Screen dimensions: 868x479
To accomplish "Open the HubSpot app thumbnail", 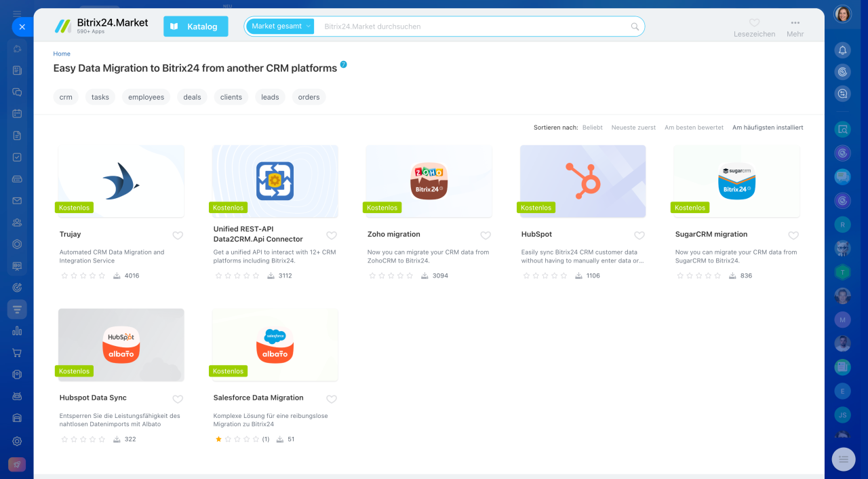I will click(583, 181).
